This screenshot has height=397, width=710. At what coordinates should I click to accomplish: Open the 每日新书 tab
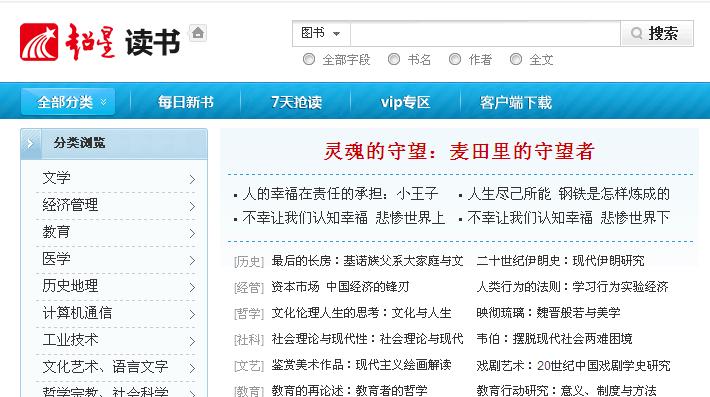click(186, 102)
